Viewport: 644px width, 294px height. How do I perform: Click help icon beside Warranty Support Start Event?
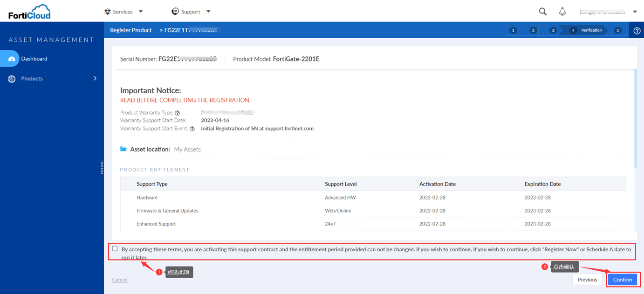tap(192, 129)
